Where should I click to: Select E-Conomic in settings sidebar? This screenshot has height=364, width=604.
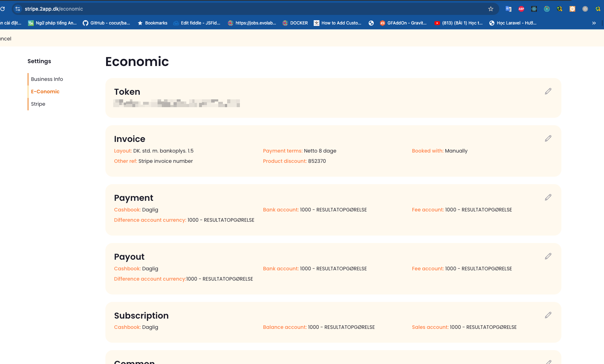(x=45, y=92)
